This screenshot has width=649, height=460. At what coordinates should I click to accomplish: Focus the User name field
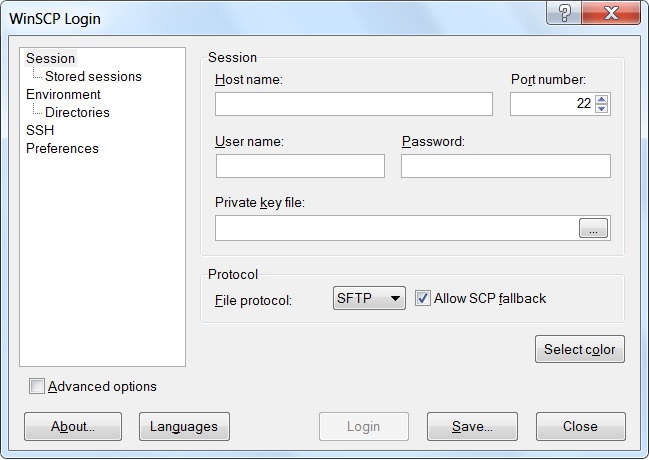click(300, 166)
